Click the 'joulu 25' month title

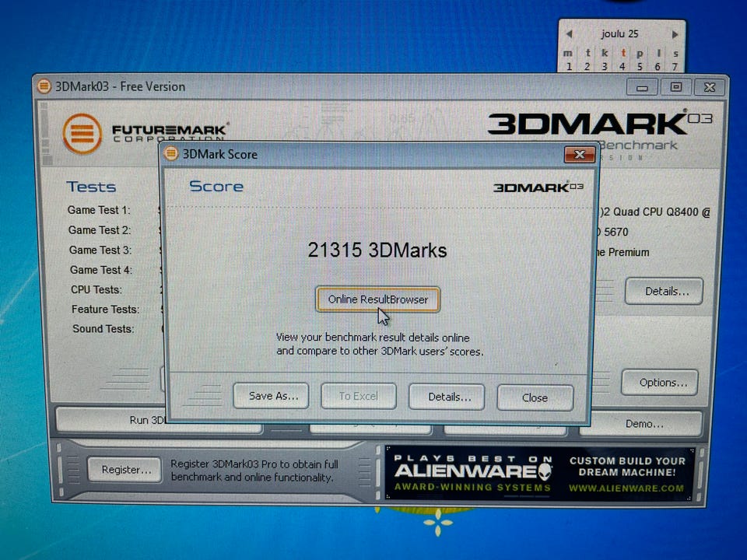pyautogui.click(x=619, y=33)
